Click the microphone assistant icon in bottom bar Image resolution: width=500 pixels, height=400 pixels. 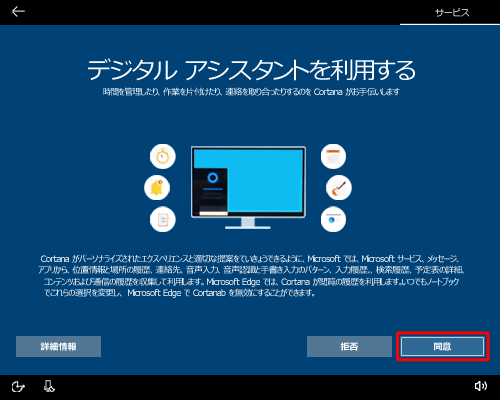(49, 387)
